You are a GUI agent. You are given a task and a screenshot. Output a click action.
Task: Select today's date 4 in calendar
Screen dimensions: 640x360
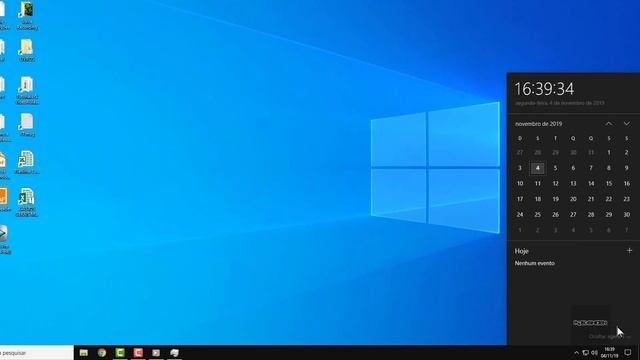click(538, 168)
